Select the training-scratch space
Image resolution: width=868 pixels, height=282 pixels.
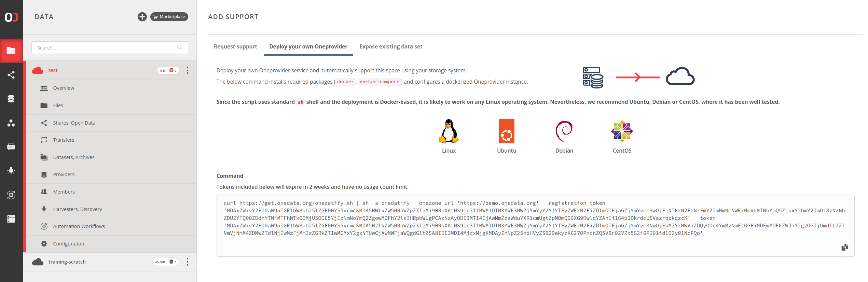pyautogui.click(x=110, y=262)
